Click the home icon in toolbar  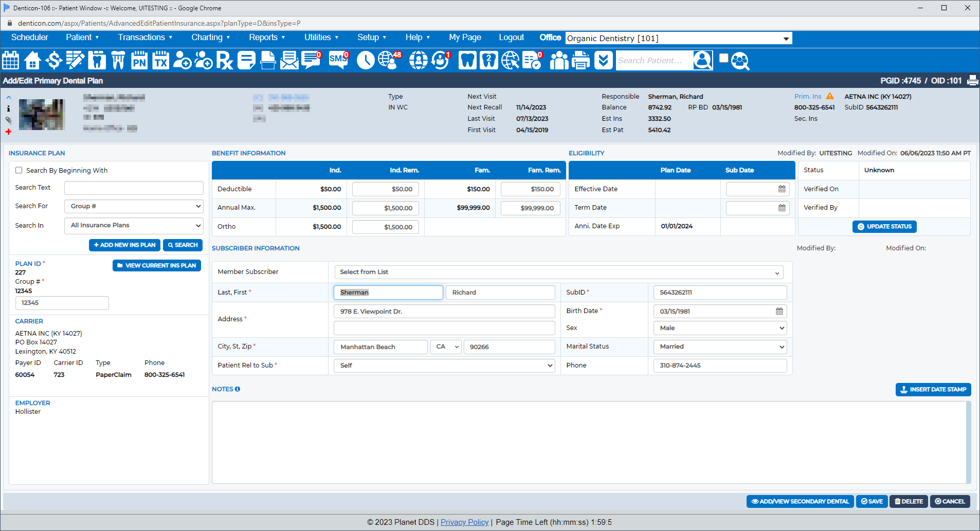pos(32,61)
